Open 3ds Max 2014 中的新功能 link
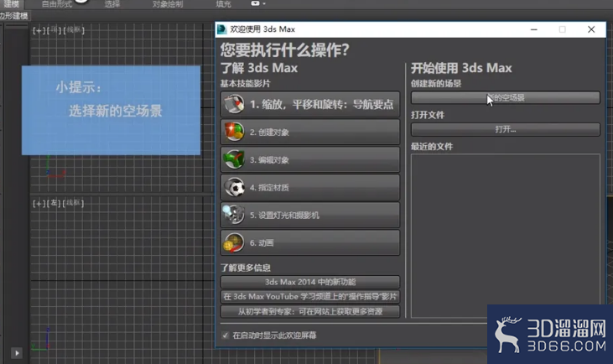The height and width of the screenshot is (364, 613). (x=310, y=282)
